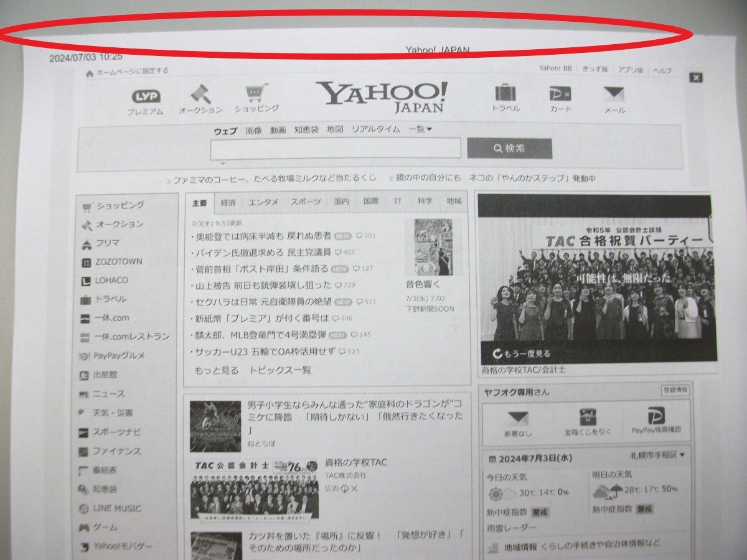This screenshot has height=560, width=747.
Task: Open the Auction hammer icon in the header
Action: [200, 94]
